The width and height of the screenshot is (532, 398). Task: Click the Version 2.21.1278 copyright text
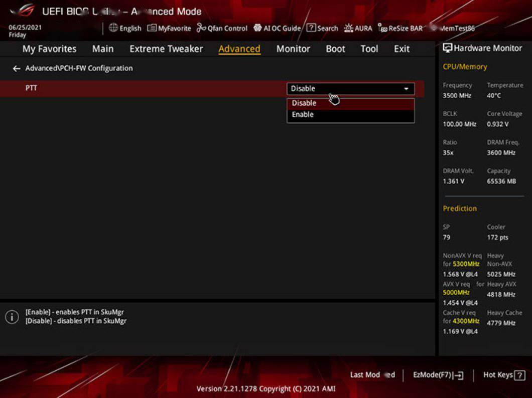266,389
